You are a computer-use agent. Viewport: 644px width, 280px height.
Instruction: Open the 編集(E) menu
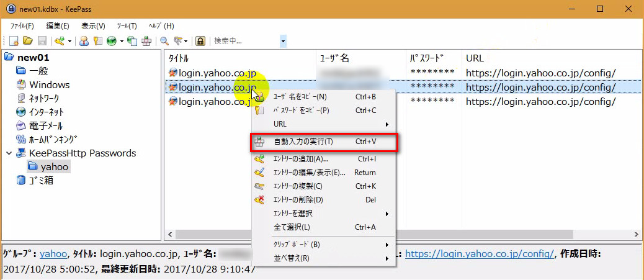[x=58, y=26]
